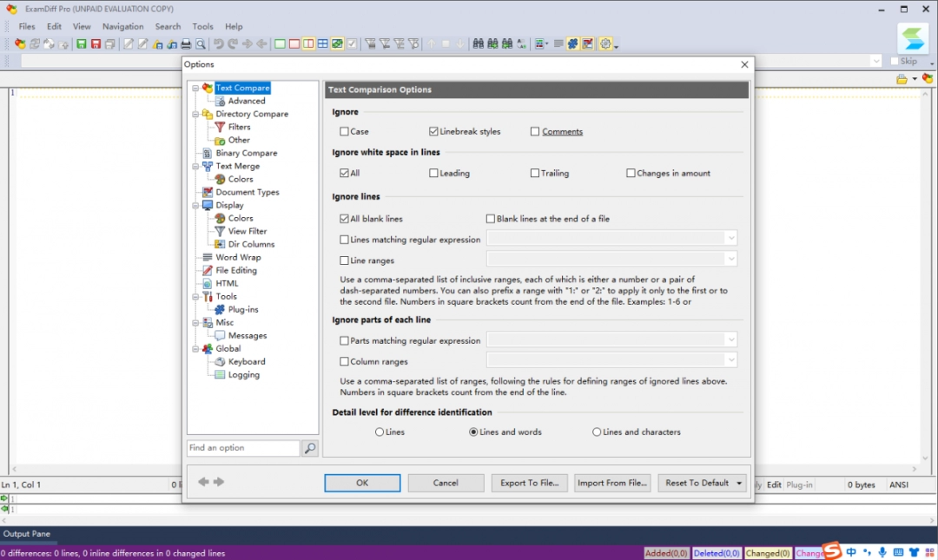Screen dimensions: 938x560
Task: Open the Tools menu in menu bar
Action: tap(202, 27)
